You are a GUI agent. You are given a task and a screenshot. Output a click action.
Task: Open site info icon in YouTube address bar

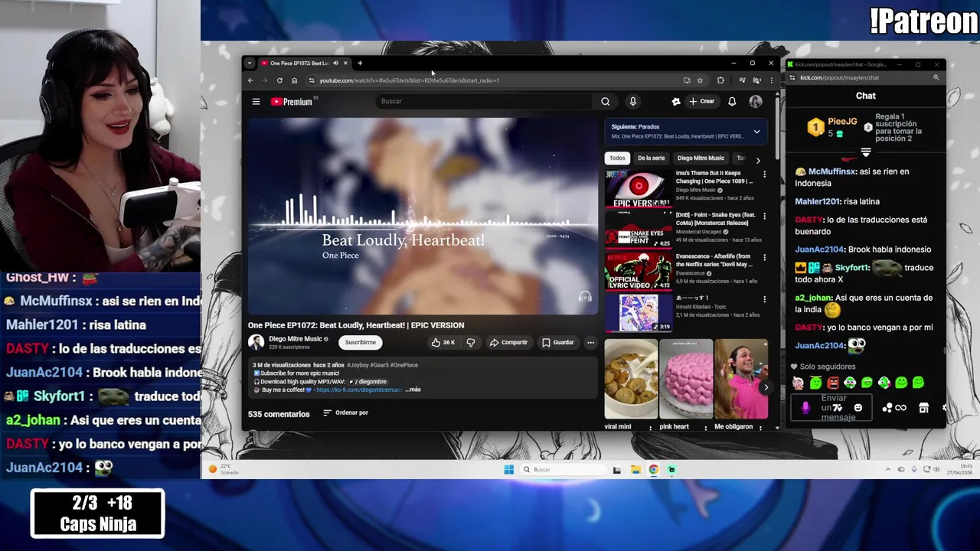pyautogui.click(x=311, y=80)
